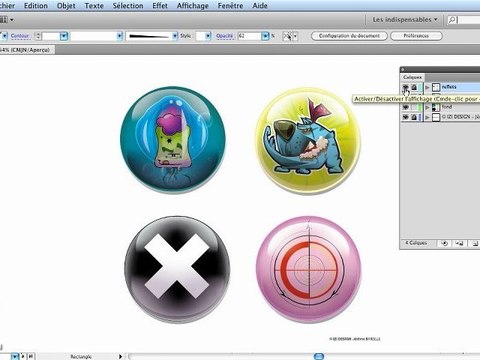Open the brush definition dropdown
The height and width of the screenshot is (360, 480).
[175, 36]
